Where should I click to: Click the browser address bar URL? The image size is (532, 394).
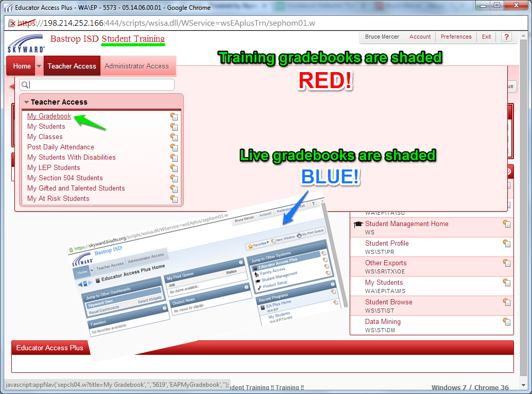[x=166, y=23]
